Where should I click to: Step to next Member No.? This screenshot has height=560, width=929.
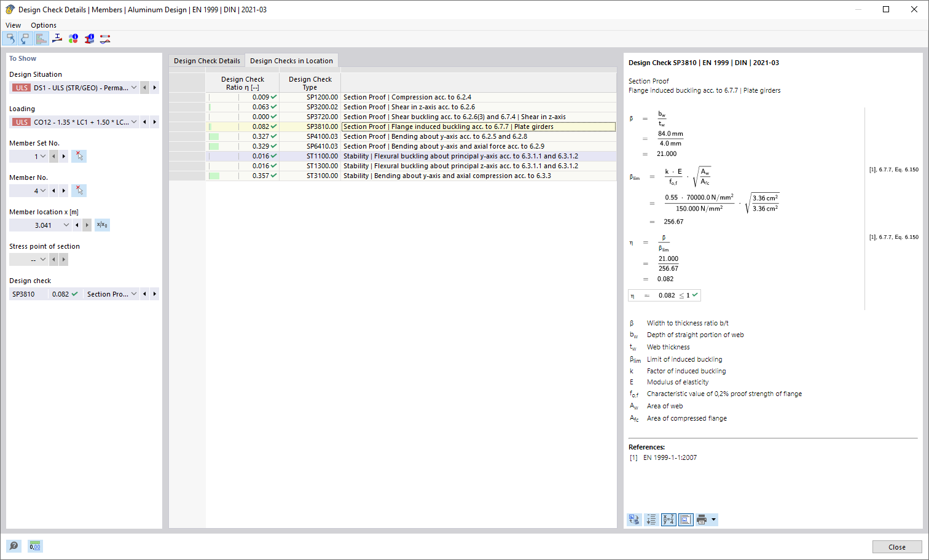pos(63,191)
